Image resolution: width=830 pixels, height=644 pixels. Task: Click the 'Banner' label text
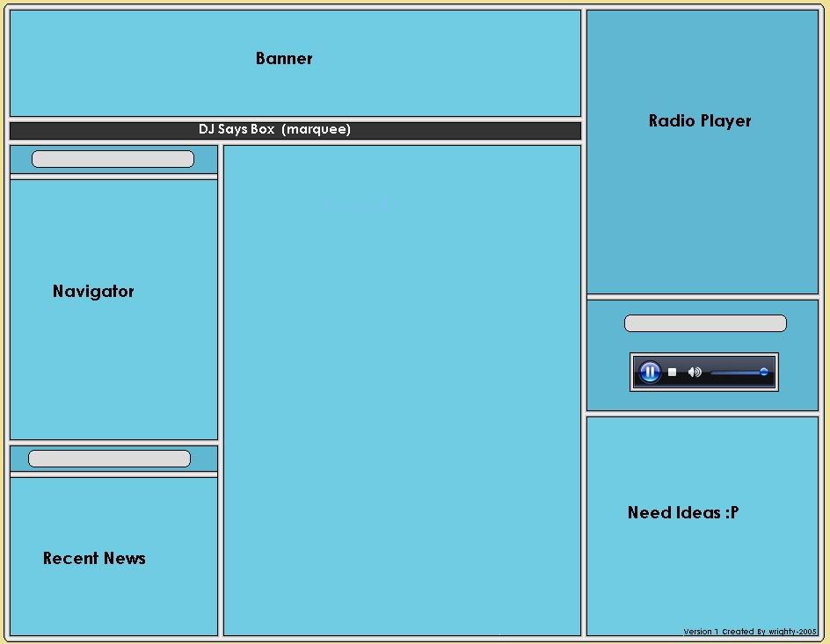coord(284,59)
